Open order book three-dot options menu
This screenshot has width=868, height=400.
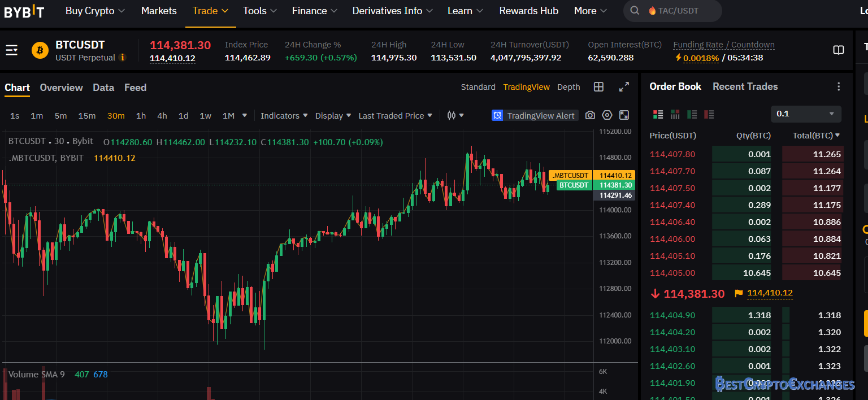(839, 86)
